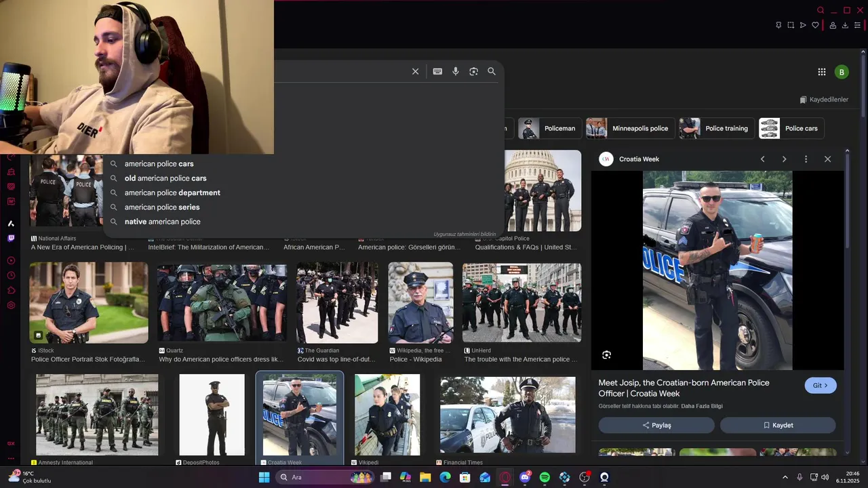Open Daha Fazla Bilgi link

[702, 406]
